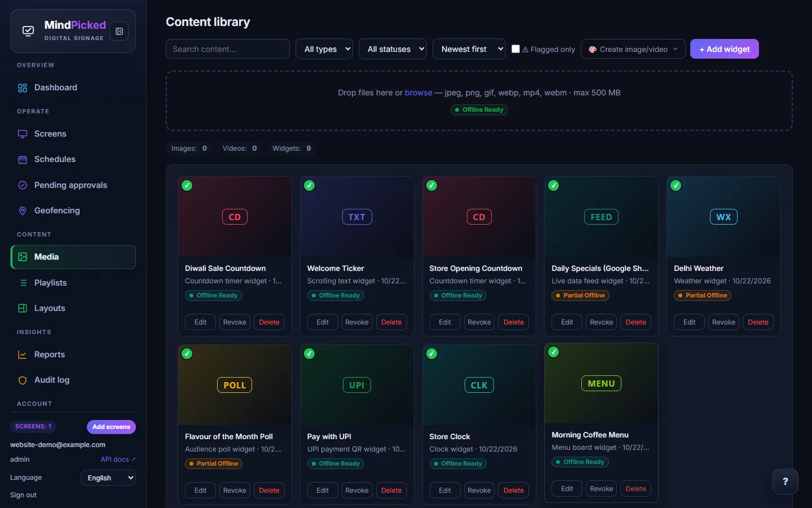Viewport: 812px width, 508px height.
Task: Delete the Delhi Weather widget
Action: pos(758,322)
